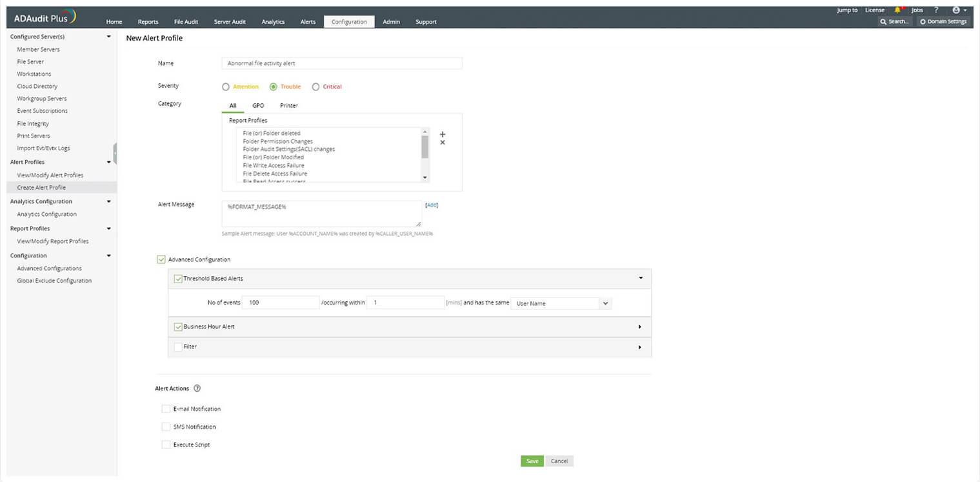
Task: Select 'File (or) Folder Modified' in list
Action: tap(274, 157)
